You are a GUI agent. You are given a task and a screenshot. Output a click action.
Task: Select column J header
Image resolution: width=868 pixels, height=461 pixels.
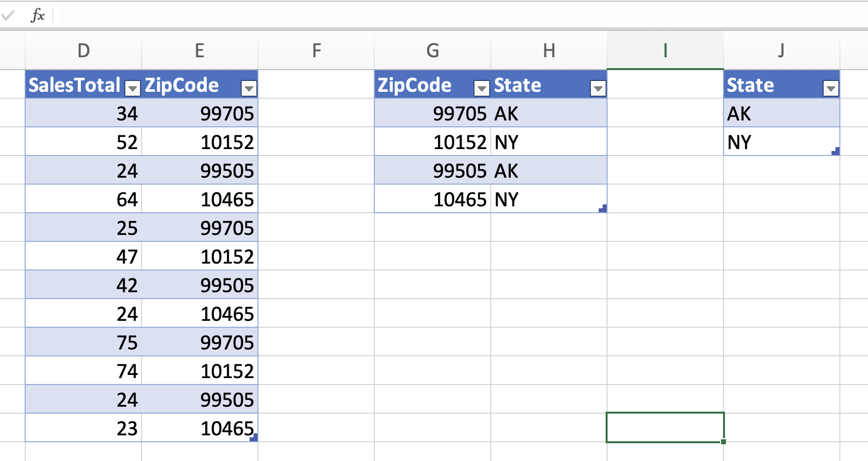tap(781, 50)
